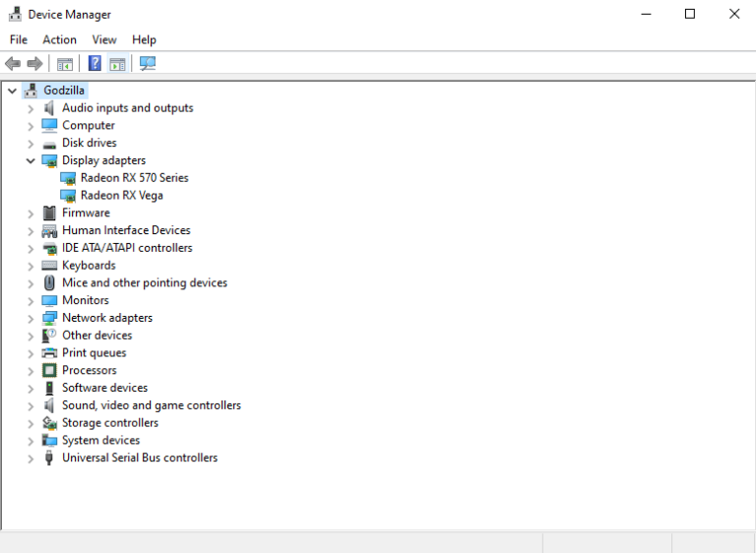
Task: Expand the Monitors category arrow
Action: pos(31,301)
